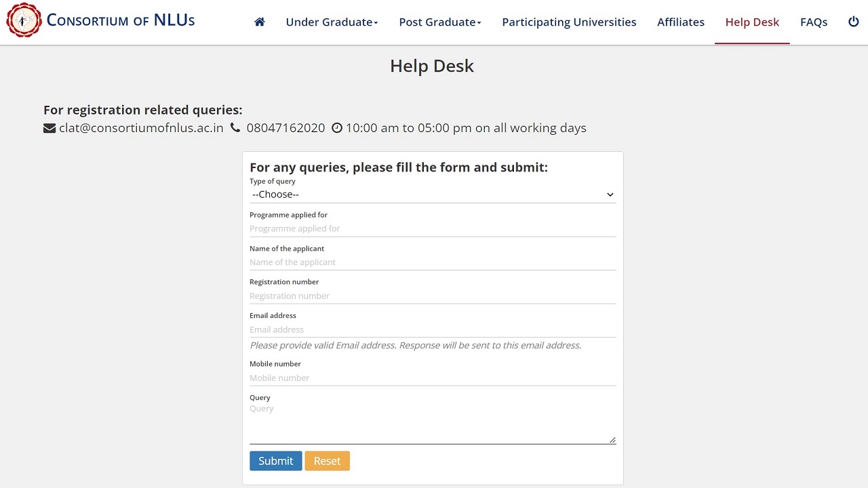The height and width of the screenshot is (488, 868).
Task: Click the clock icon near working hours
Action: 337,128
